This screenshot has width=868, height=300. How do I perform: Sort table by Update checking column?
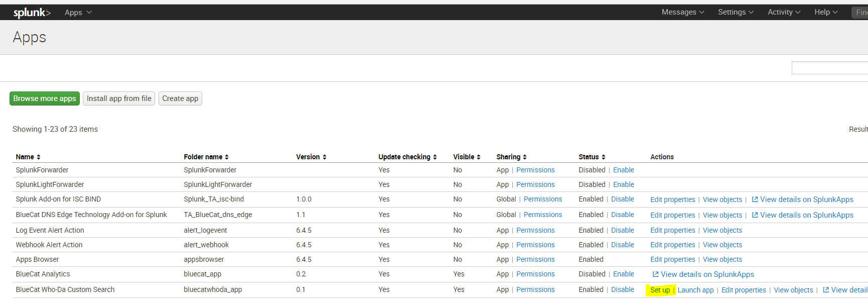pyautogui.click(x=407, y=157)
